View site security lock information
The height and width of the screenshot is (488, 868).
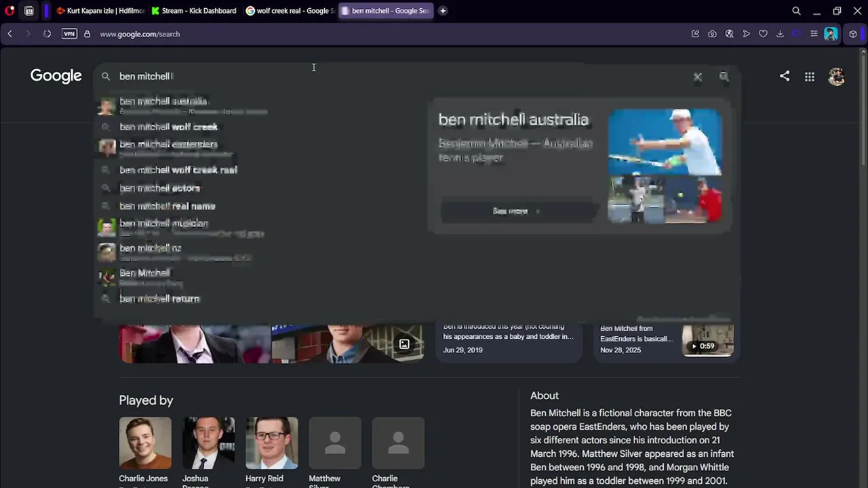(x=87, y=34)
